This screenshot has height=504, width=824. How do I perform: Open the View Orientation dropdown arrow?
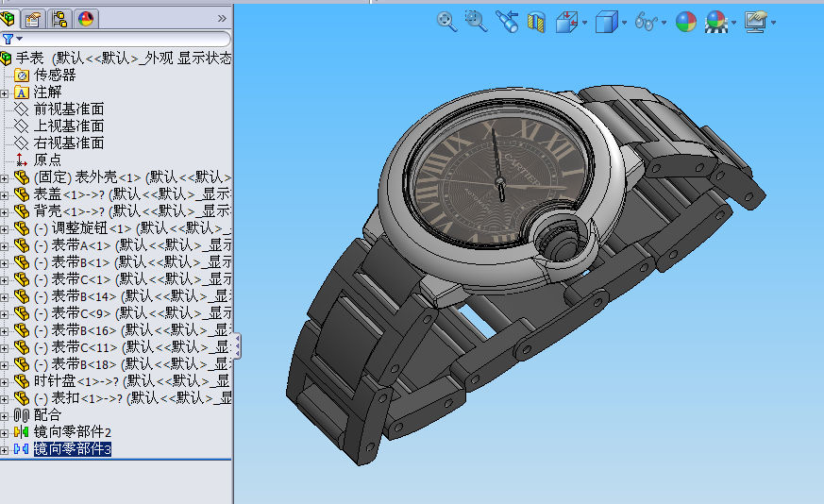[x=584, y=23]
